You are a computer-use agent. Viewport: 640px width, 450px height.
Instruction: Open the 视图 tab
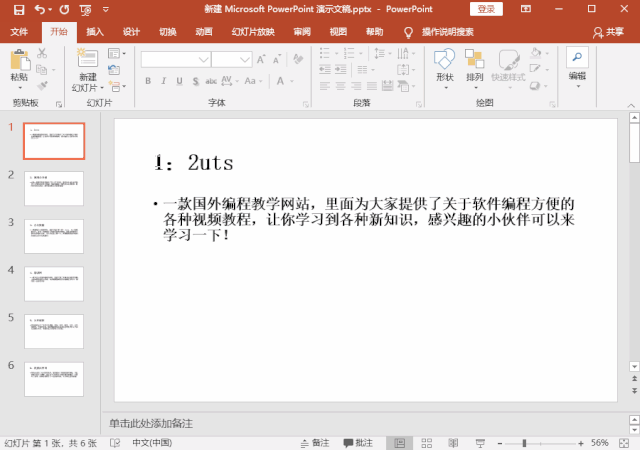(338, 32)
